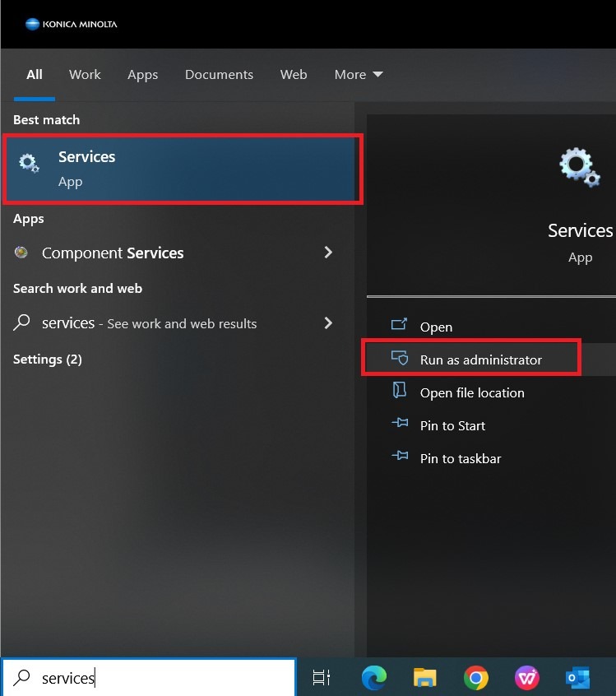Click the Task View taskbar icon
The height and width of the screenshot is (696, 616).
tap(322, 677)
